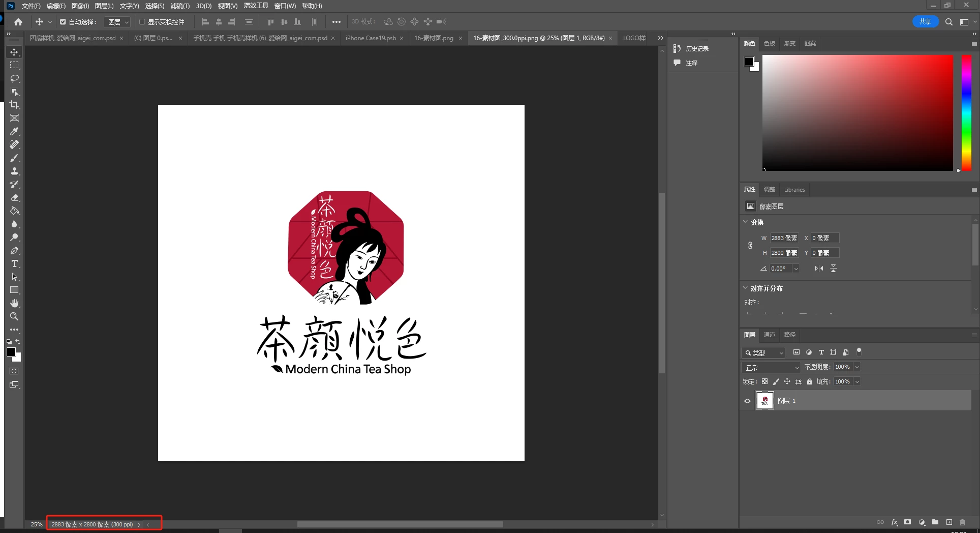The image size is (980, 533).
Task: Click the 图层 1 layer thumbnail
Action: click(x=765, y=401)
